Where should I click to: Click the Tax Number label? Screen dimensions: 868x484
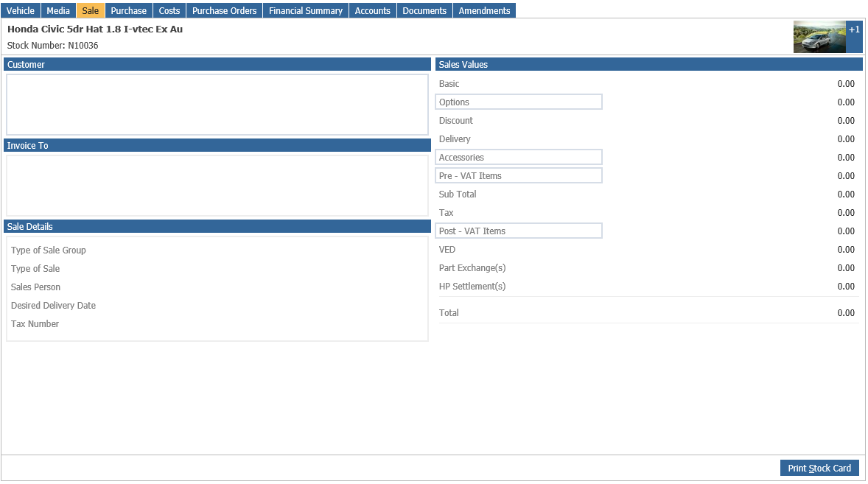tap(35, 323)
